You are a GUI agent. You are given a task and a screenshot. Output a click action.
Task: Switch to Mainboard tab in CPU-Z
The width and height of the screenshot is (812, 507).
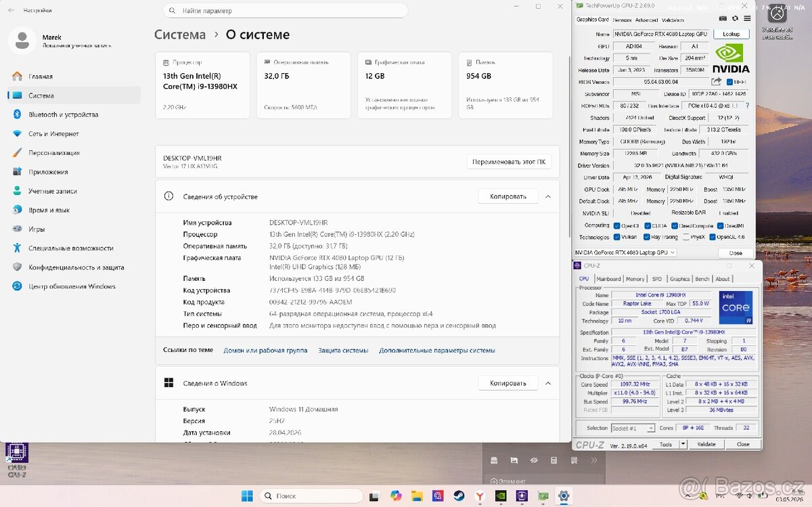point(608,279)
